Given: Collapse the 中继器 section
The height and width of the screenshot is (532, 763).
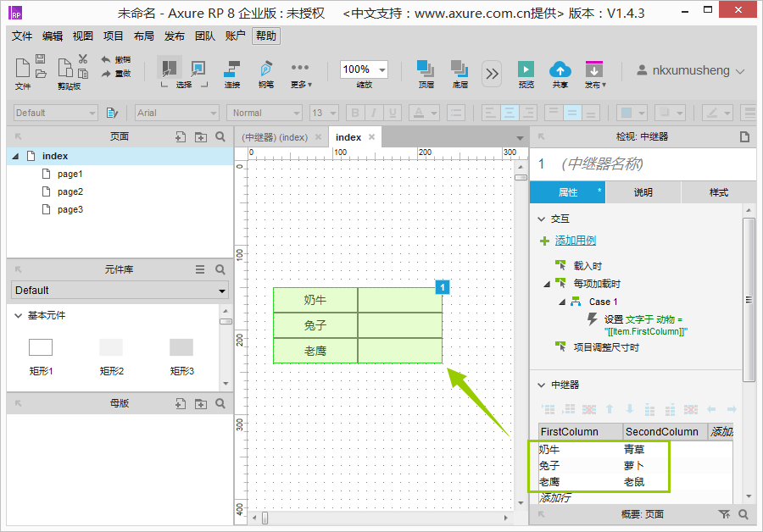Looking at the screenshot, I should coord(541,385).
